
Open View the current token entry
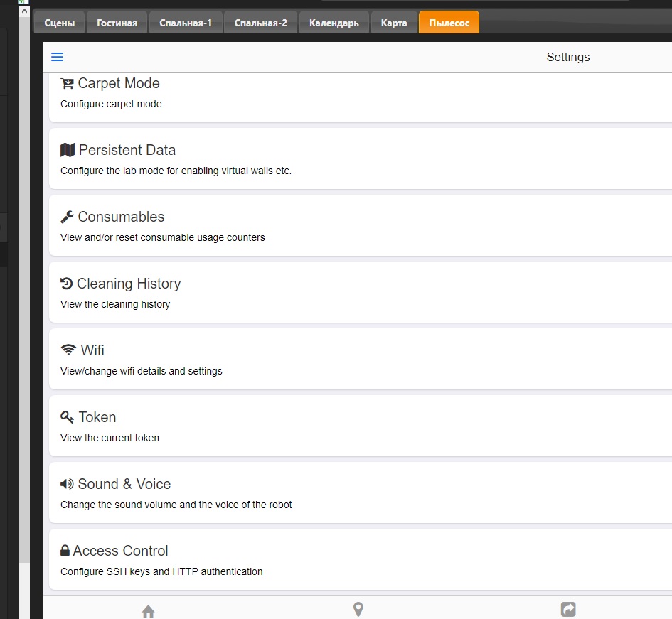(110, 438)
